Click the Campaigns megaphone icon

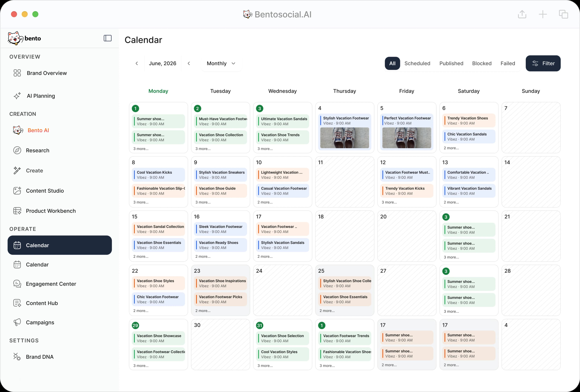click(x=17, y=322)
